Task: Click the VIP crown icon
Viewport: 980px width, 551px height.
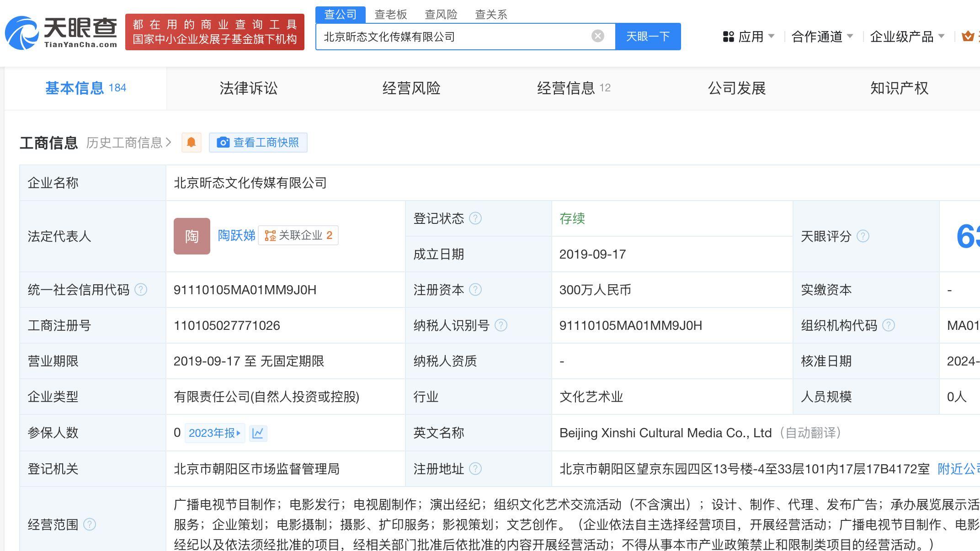Action: click(968, 36)
